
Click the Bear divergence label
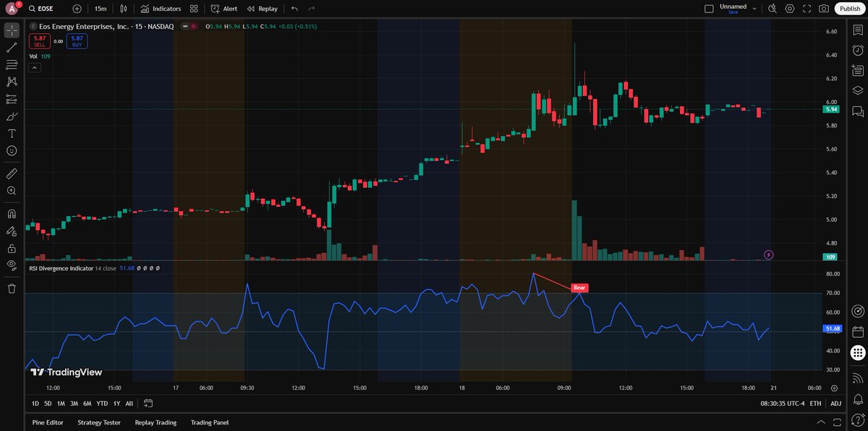(x=579, y=288)
